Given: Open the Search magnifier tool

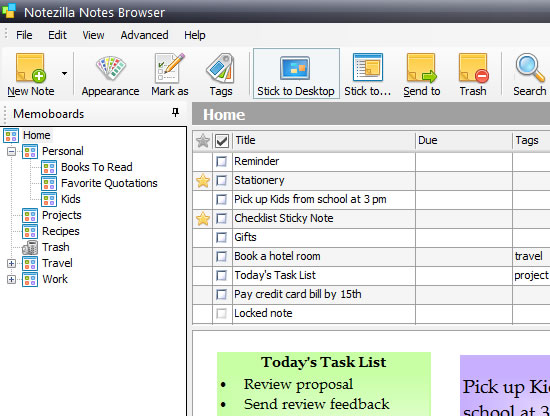Looking at the screenshot, I should (530, 74).
